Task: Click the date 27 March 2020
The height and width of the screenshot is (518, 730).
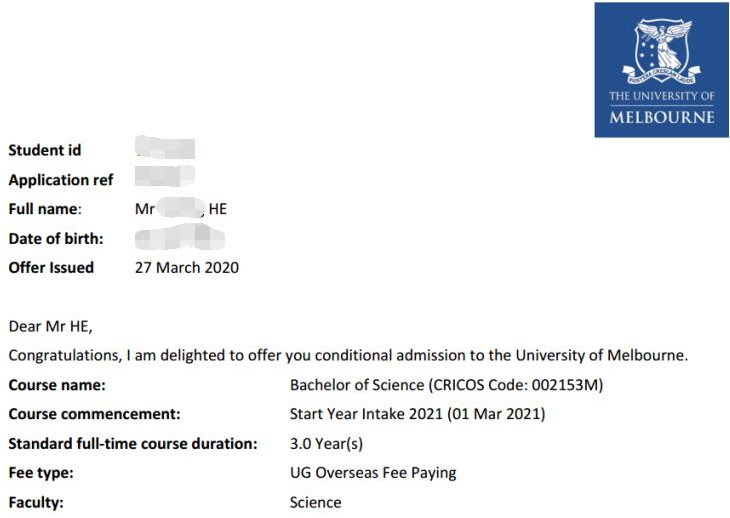Action: (x=187, y=267)
